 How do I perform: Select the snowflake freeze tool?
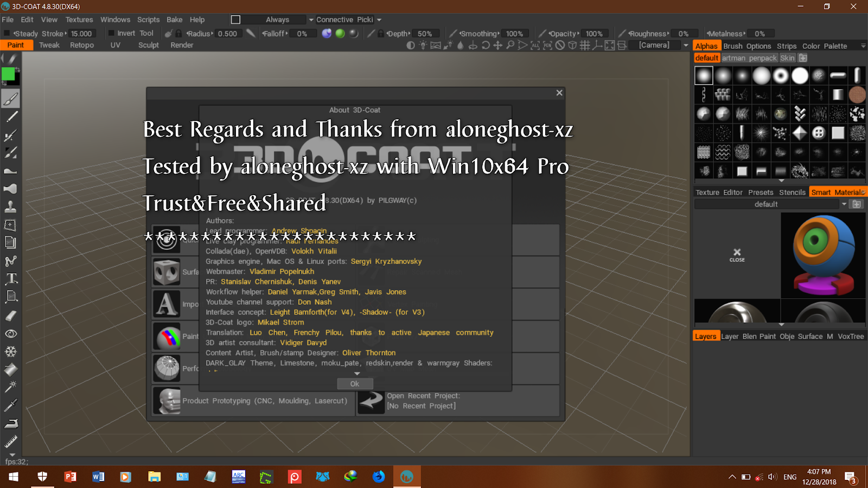pos(11,351)
